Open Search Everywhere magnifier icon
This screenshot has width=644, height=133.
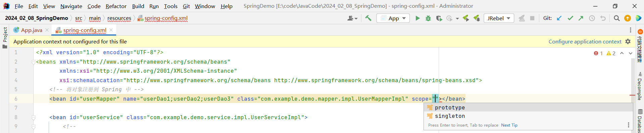pyautogui.click(x=616, y=18)
